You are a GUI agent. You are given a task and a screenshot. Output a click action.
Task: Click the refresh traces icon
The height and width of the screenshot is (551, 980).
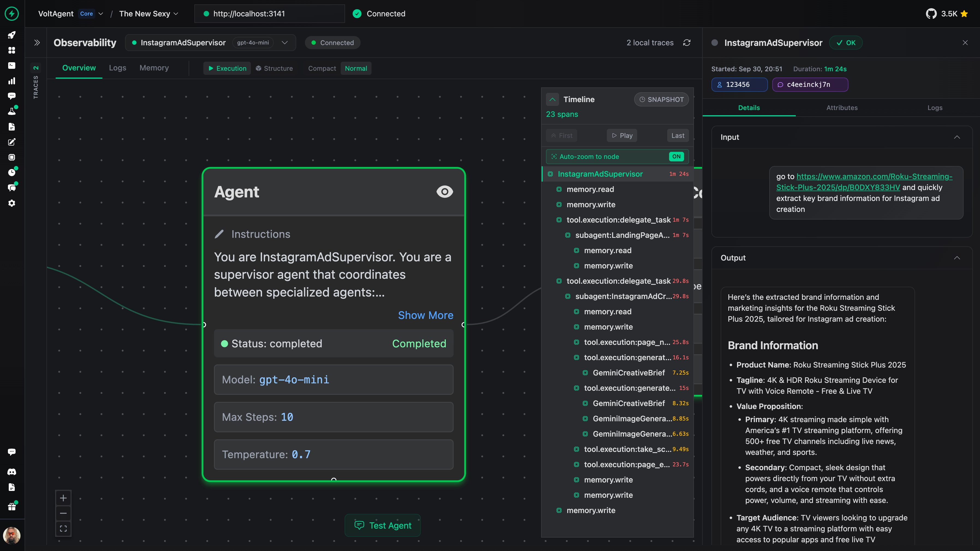pos(687,43)
